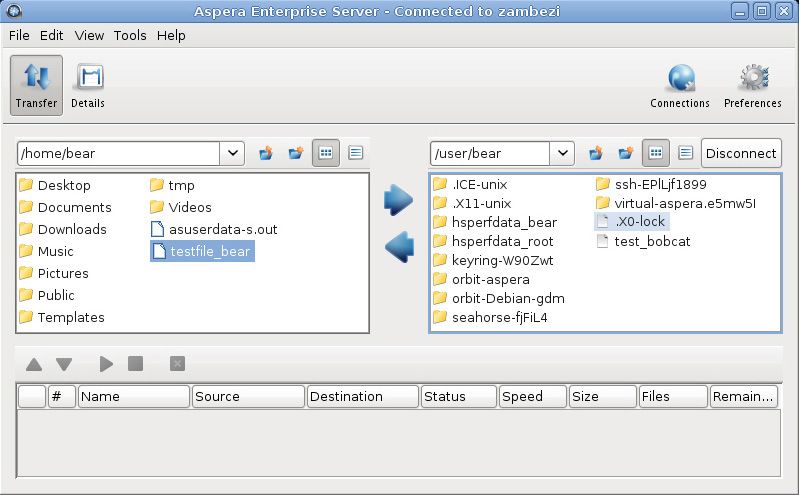Select the orbit-aspera remote folder
This screenshot has height=495, width=799.
click(482, 279)
